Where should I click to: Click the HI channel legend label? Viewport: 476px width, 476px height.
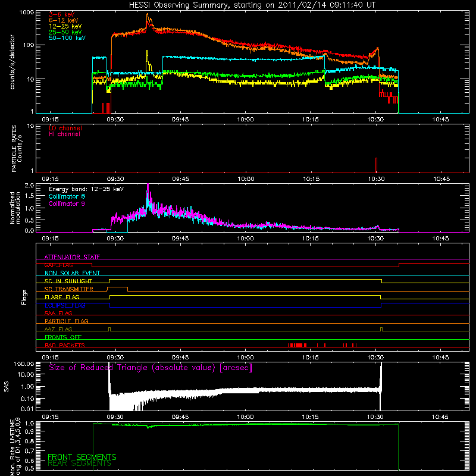click(64, 134)
